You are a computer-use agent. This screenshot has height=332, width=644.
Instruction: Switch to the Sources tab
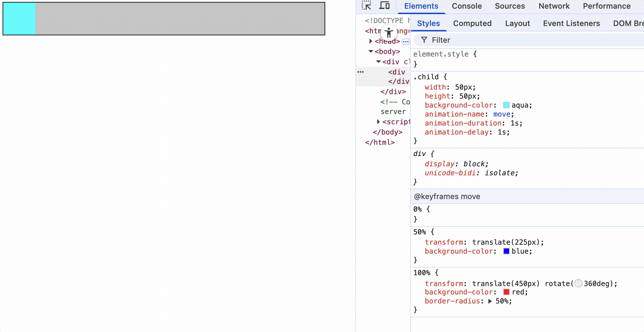point(510,6)
